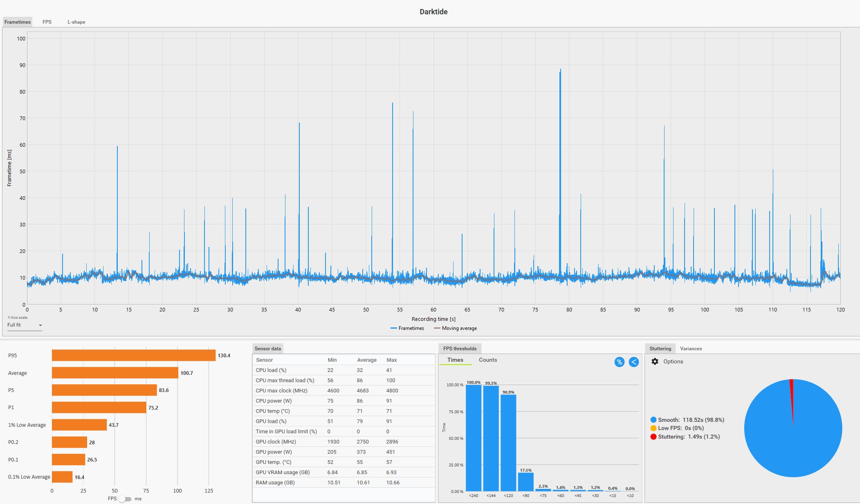
Task: Switch to the Counts view
Action: pos(488,360)
